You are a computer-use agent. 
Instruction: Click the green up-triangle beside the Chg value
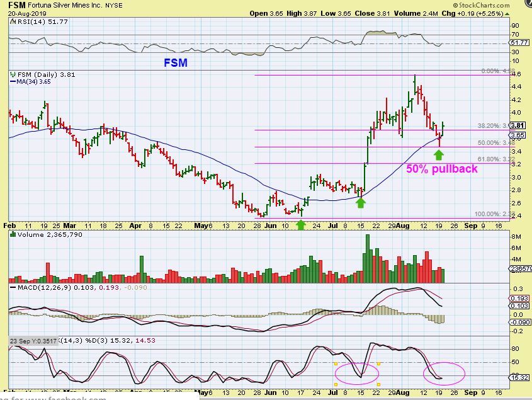507,14
